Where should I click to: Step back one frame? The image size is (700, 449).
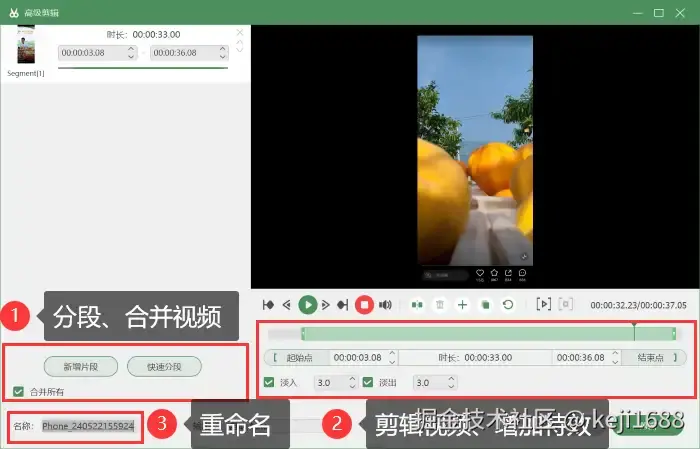point(287,305)
